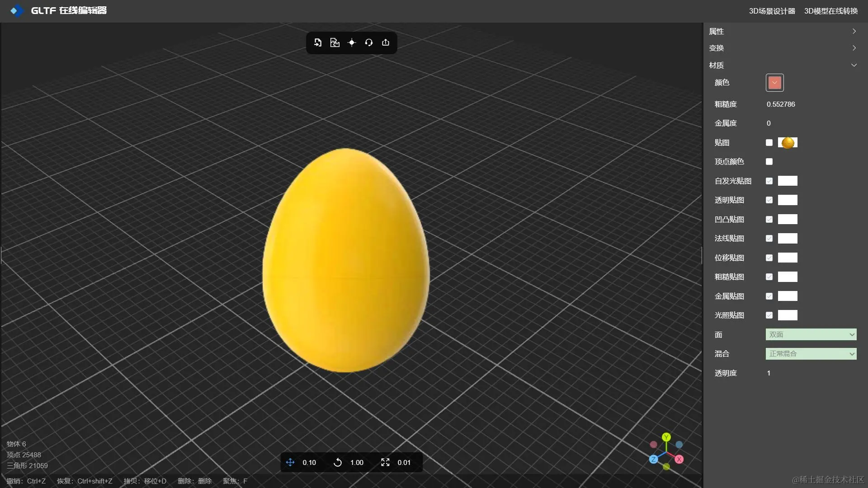Expand the 变换 section

783,48
